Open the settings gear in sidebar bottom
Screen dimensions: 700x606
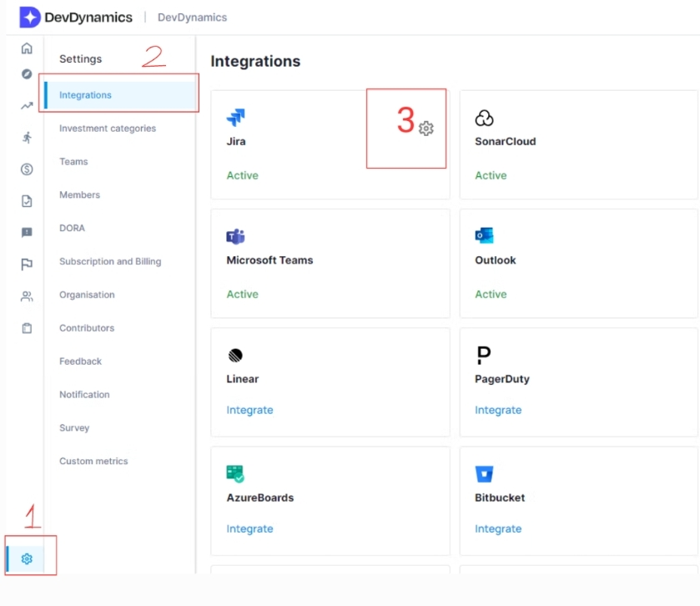27,558
